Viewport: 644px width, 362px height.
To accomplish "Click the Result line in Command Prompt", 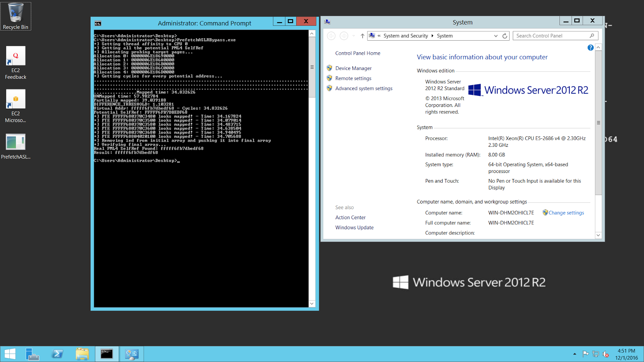I will 126,152.
